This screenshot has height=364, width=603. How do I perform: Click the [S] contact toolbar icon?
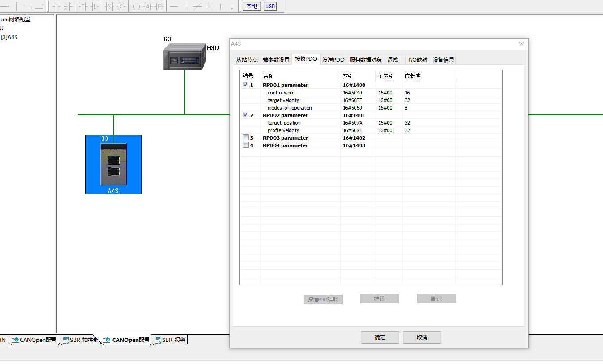pyautogui.click(x=110, y=6)
